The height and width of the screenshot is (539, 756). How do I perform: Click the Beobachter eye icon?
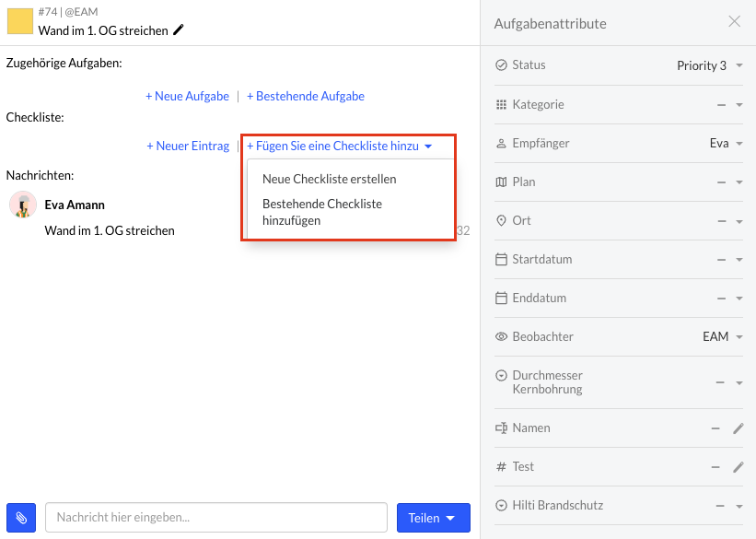[x=502, y=336]
